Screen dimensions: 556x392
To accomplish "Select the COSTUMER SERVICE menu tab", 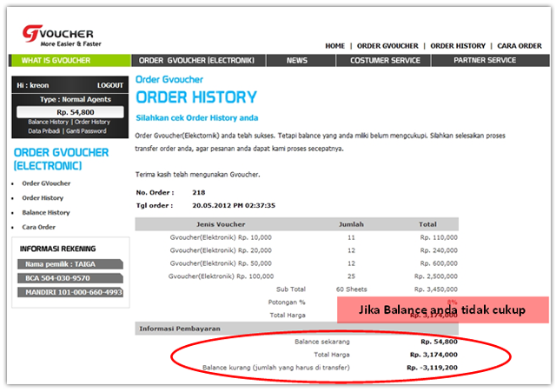I will tap(383, 60).
